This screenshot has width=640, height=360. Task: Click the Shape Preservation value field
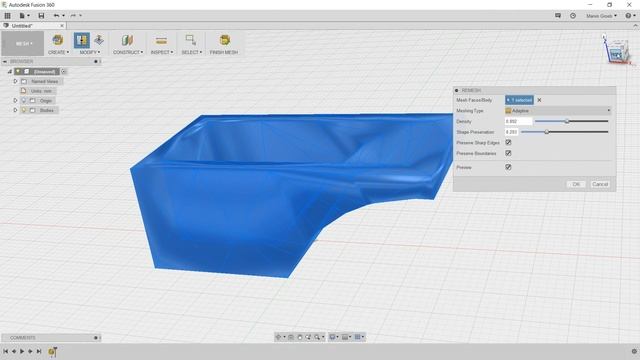tap(511, 132)
